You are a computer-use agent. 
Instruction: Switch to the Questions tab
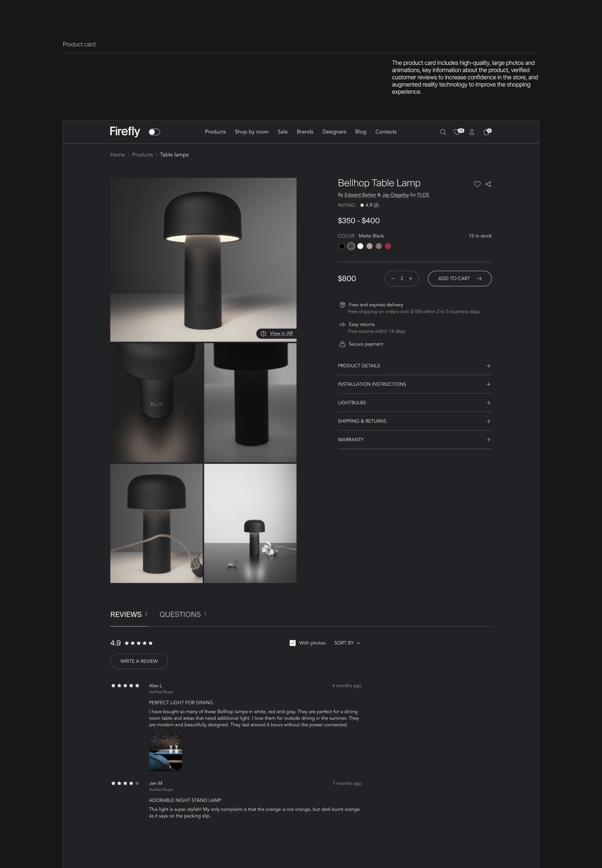click(180, 615)
